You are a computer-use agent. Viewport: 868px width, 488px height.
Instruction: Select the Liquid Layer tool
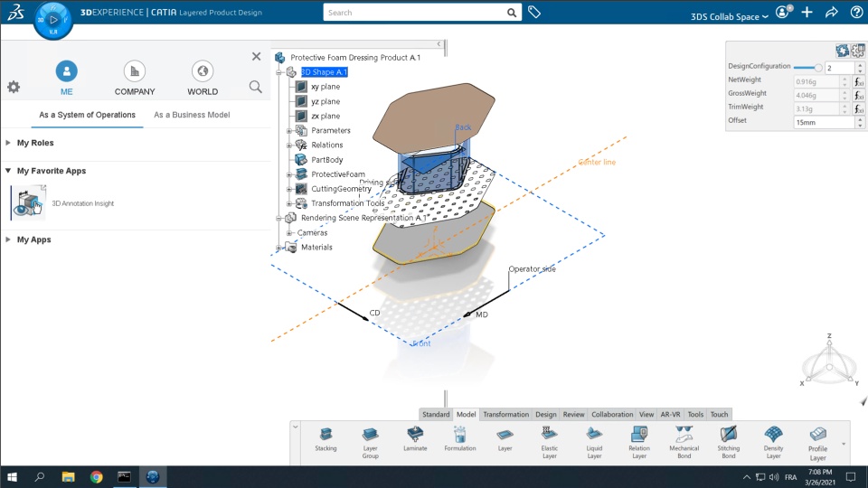(594, 443)
